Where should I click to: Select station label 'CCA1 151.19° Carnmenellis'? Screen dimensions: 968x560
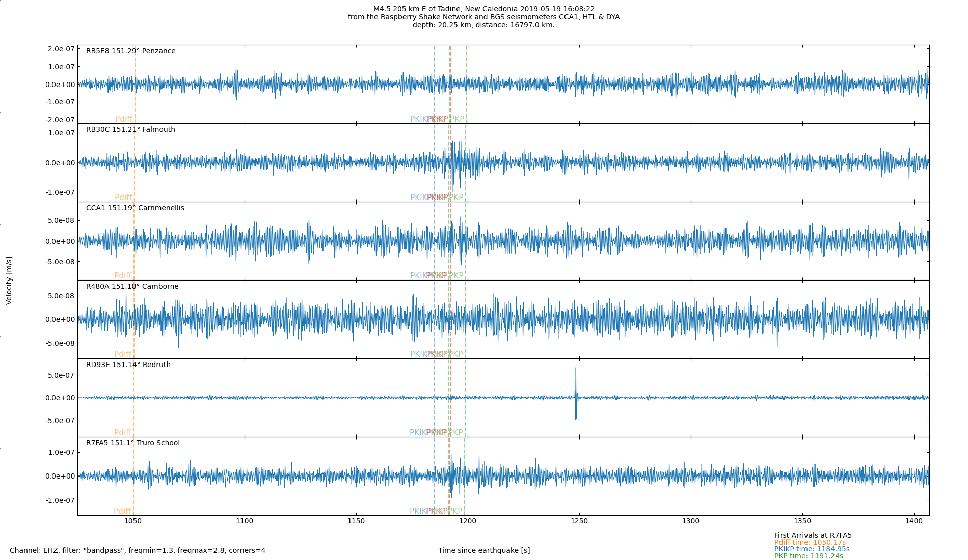tap(135, 208)
